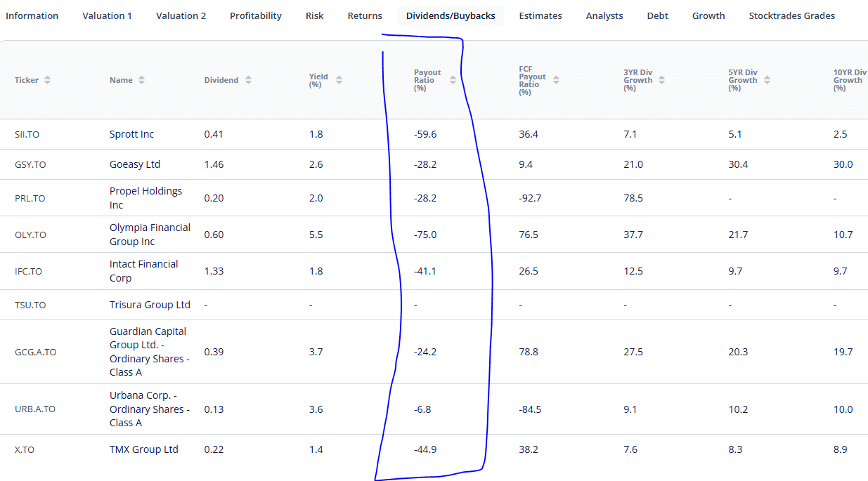Sort by 3YR Div Growth arrows
The height and width of the screenshot is (481, 868).
point(661,80)
